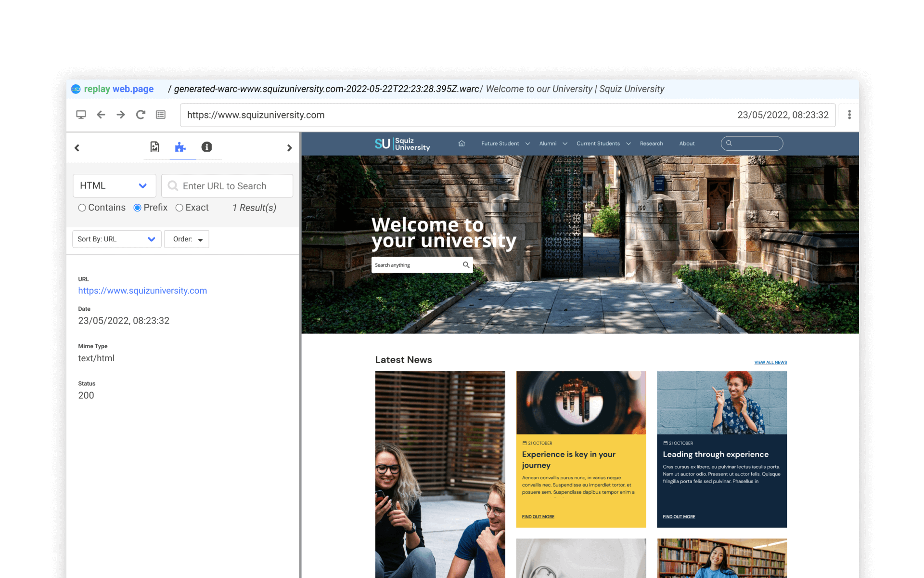Open the Sort By: URL dropdown
The height and width of the screenshot is (578, 924).
point(116,239)
